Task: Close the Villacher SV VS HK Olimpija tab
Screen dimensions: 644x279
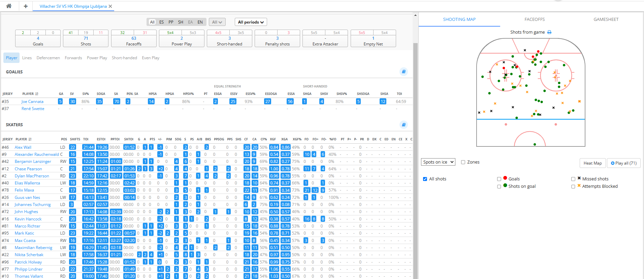Action: (110, 6)
